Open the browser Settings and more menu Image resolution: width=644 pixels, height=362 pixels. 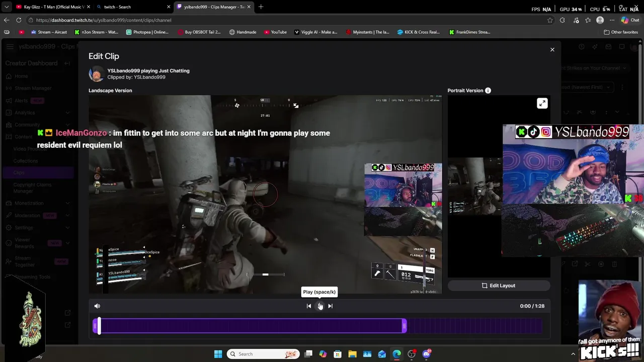[x=612, y=20]
